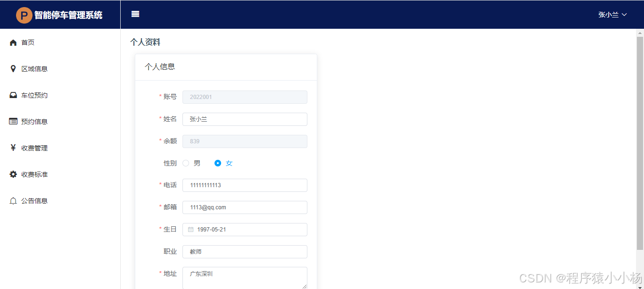Click the orange P parking logo
The width and height of the screenshot is (644, 289).
24,15
